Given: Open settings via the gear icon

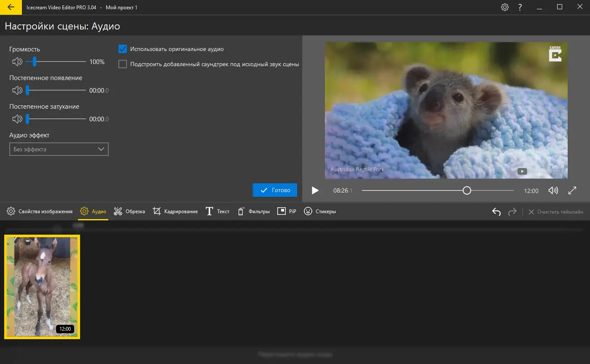Looking at the screenshot, I should click(504, 7).
